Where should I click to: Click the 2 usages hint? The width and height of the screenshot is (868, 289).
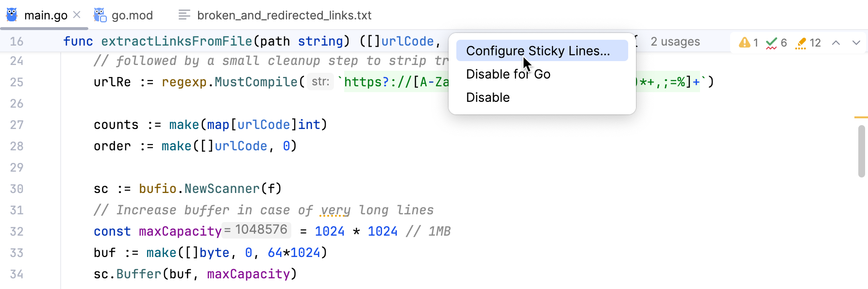(675, 41)
